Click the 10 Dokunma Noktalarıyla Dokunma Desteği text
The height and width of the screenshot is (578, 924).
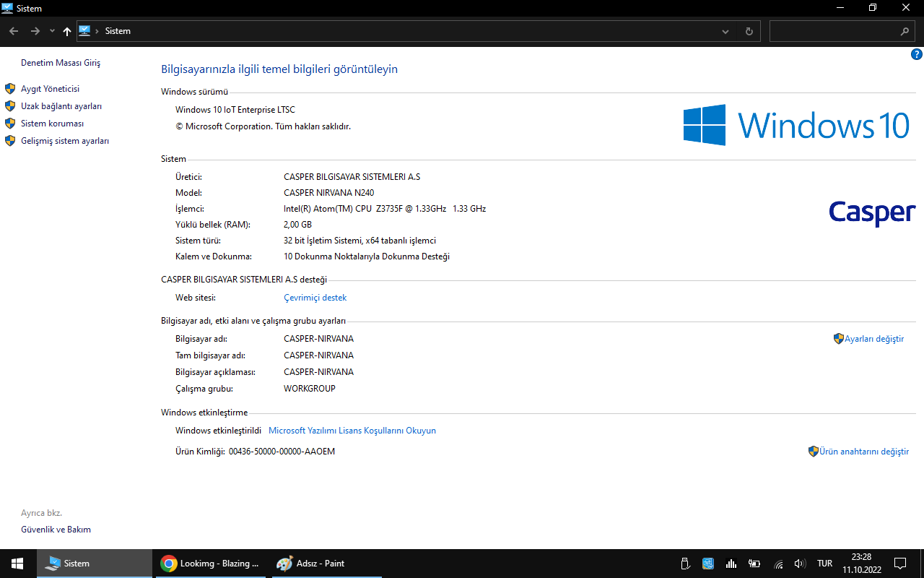367,256
